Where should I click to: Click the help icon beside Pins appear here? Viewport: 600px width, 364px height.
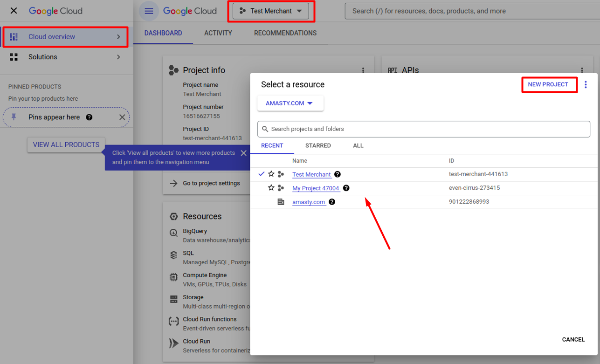(89, 117)
